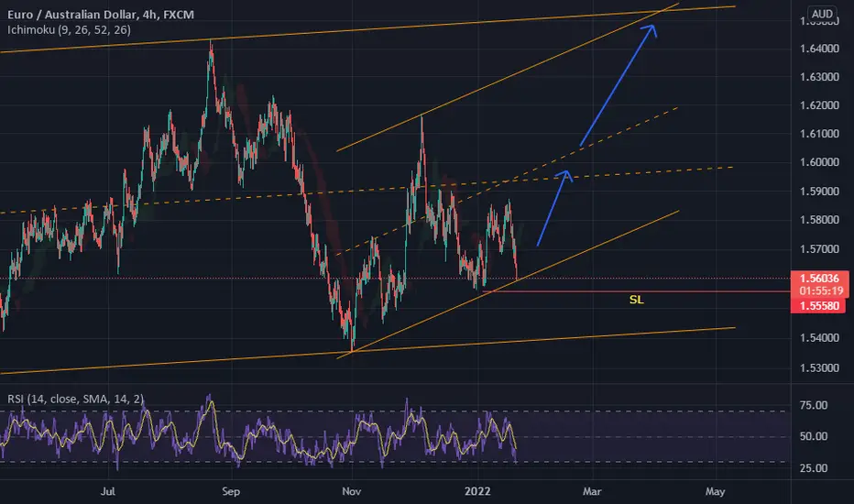Select the RSI (14, close, SMA, 14, 2) label
Image resolution: width=854 pixels, height=504 pixels.
76,399
